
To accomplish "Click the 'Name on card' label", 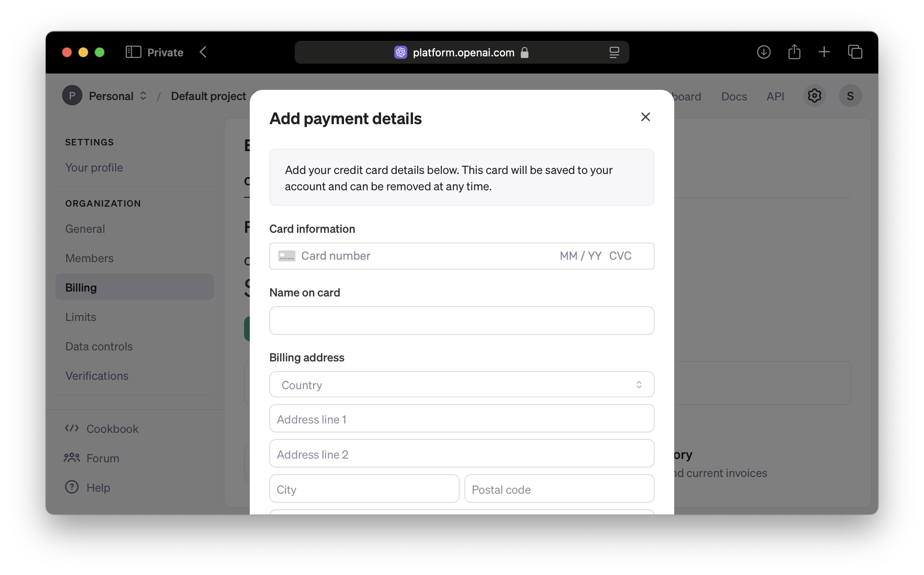I will click(x=304, y=292).
